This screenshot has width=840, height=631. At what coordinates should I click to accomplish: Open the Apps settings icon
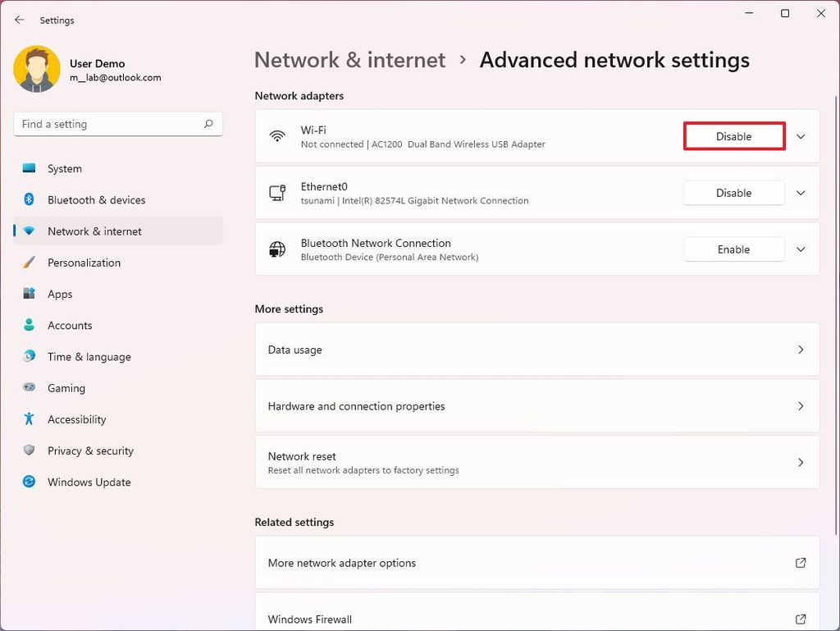28,294
